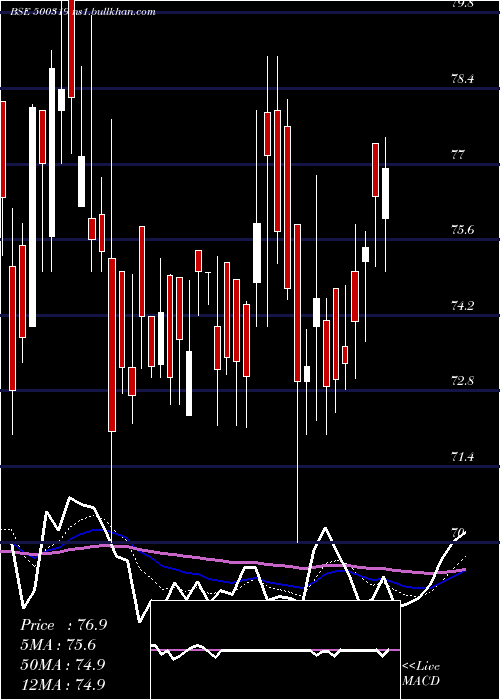
Task: Click the 71.4 price axis label
Action: pyautogui.click(x=463, y=457)
